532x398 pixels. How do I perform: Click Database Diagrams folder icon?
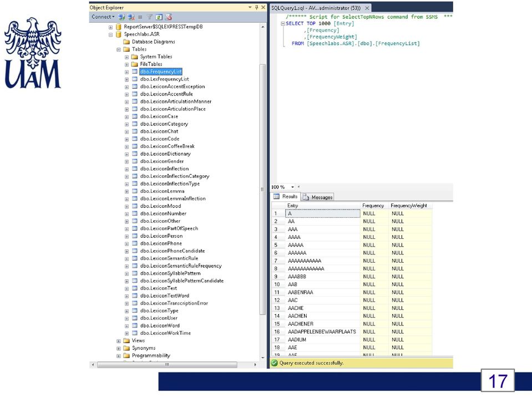point(126,42)
